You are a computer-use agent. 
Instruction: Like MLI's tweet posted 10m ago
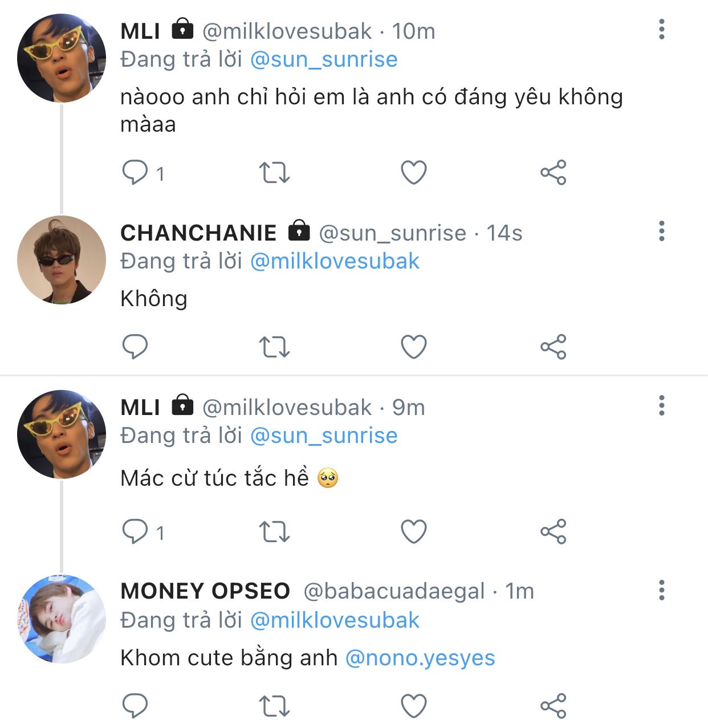tap(414, 172)
